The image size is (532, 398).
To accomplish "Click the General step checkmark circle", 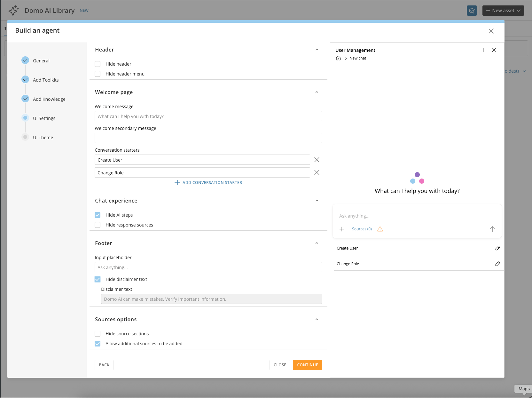I will [x=25, y=60].
